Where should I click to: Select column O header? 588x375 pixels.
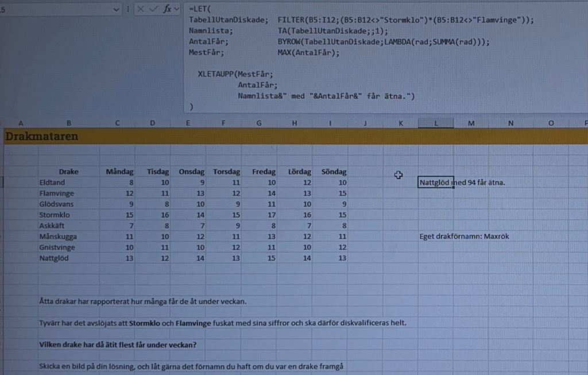click(551, 123)
